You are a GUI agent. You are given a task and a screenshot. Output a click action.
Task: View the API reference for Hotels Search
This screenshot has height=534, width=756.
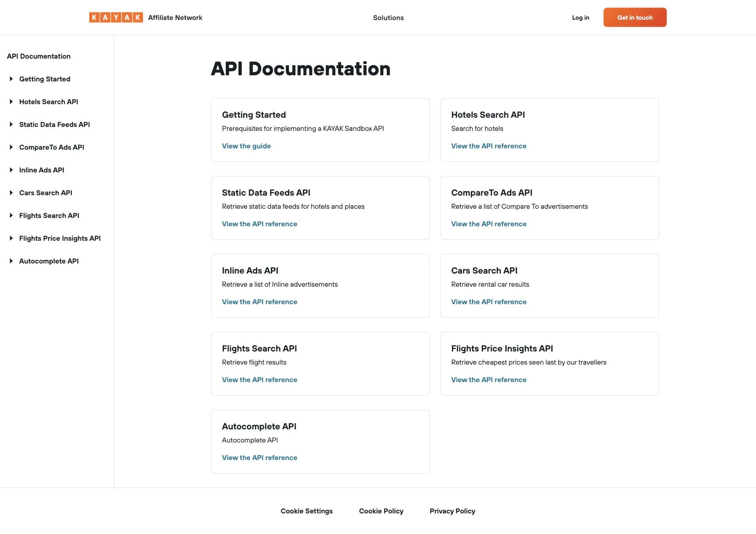[489, 146]
